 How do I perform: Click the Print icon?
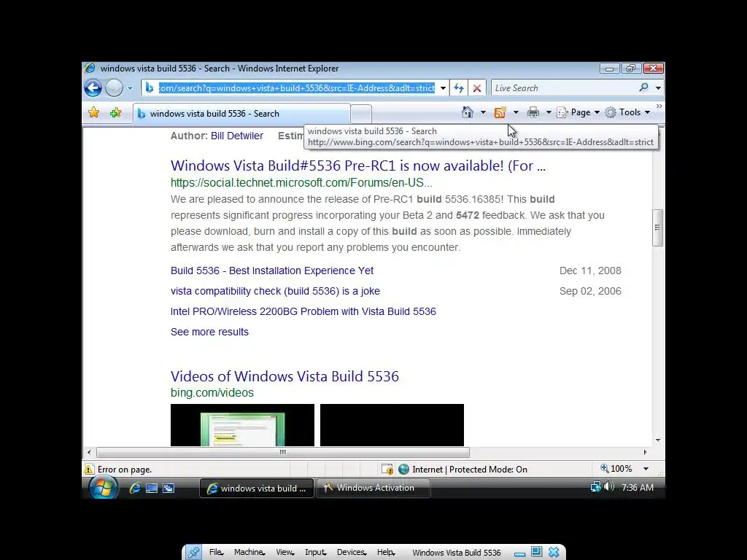click(x=533, y=112)
